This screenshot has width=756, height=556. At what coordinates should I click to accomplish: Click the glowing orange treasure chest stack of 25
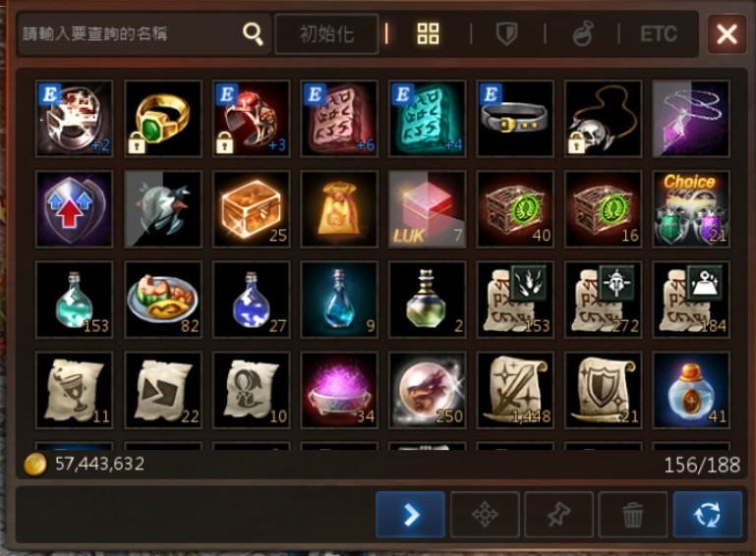click(252, 209)
